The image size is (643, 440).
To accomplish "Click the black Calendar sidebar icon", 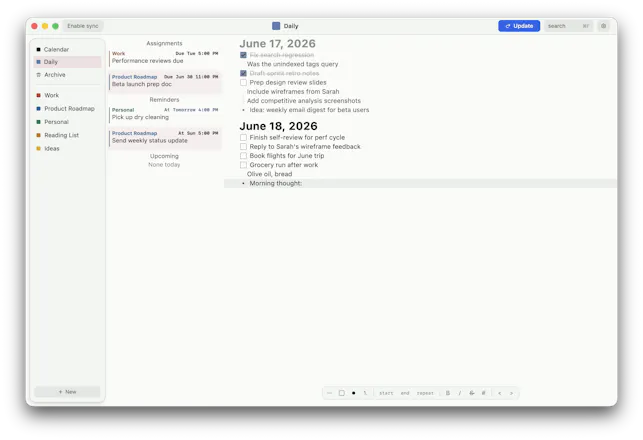I will tap(39, 49).
